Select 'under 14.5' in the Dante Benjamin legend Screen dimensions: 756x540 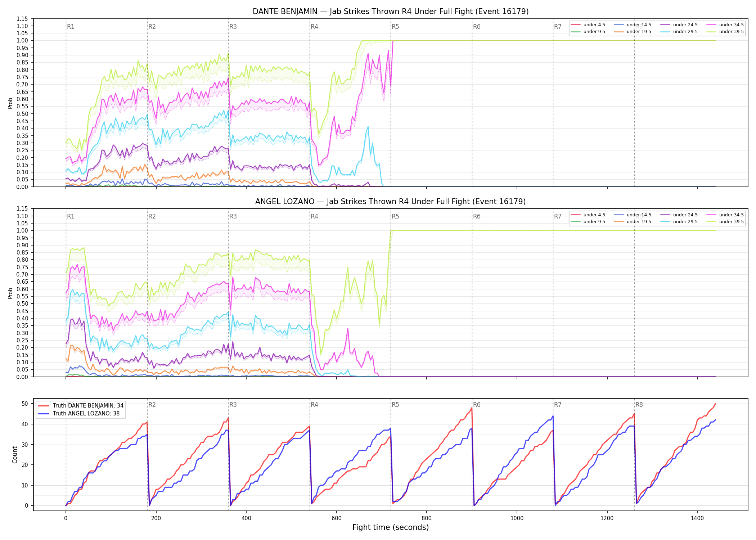[633, 25]
